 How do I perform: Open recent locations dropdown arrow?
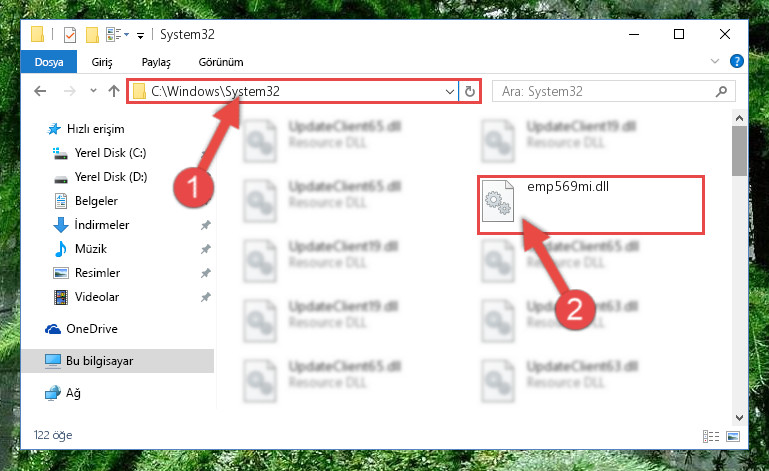(93, 91)
